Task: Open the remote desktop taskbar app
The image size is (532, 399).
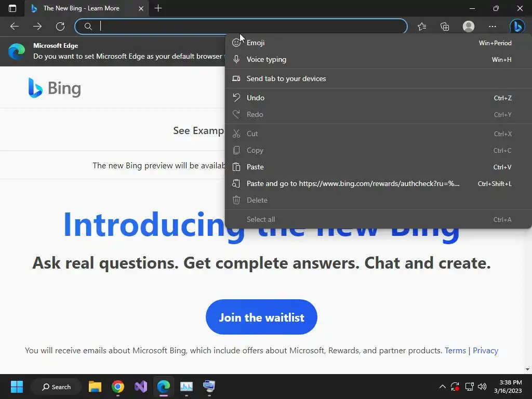Action: pos(209,387)
